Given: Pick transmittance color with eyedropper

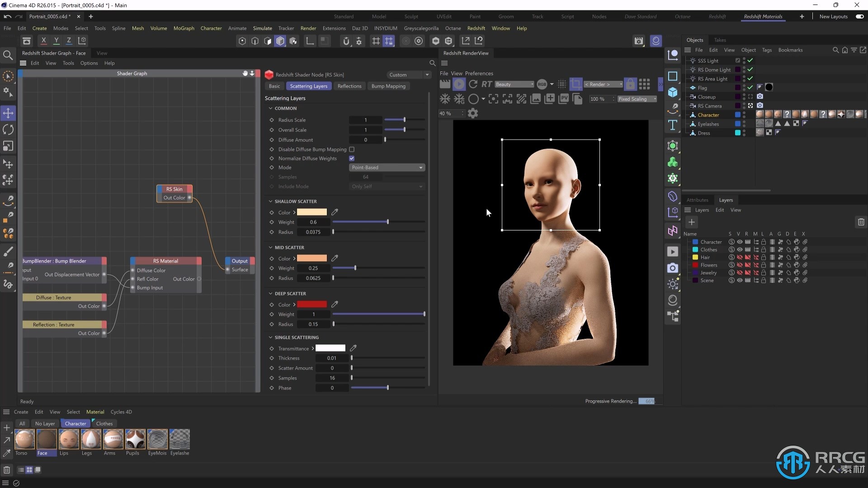Looking at the screenshot, I should (x=353, y=348).
